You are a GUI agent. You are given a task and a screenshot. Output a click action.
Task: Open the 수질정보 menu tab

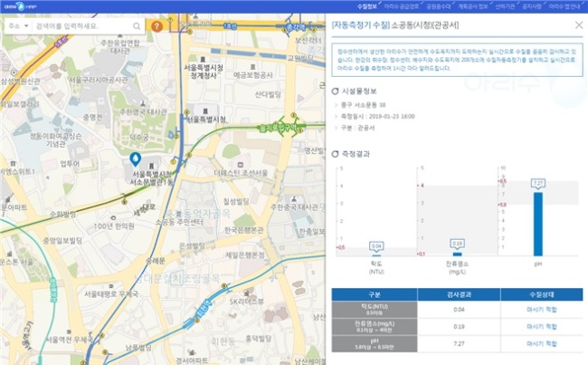coord(366,6)
